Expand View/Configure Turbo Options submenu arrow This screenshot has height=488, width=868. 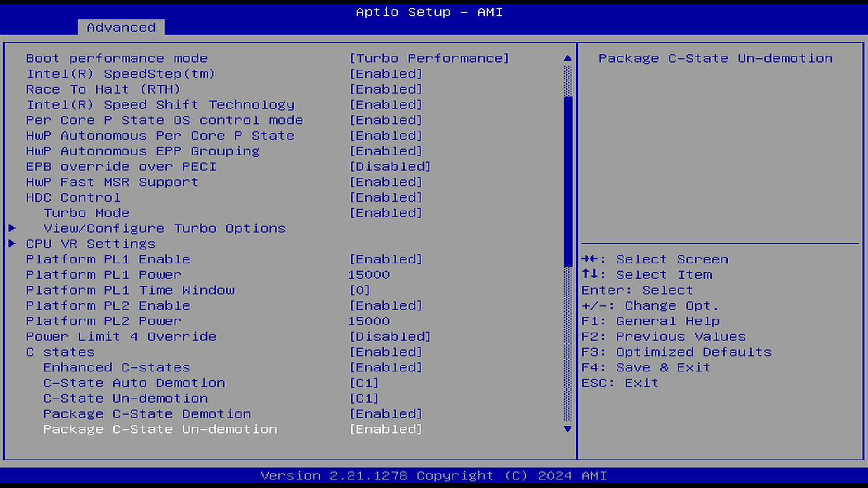pos(12,228)
